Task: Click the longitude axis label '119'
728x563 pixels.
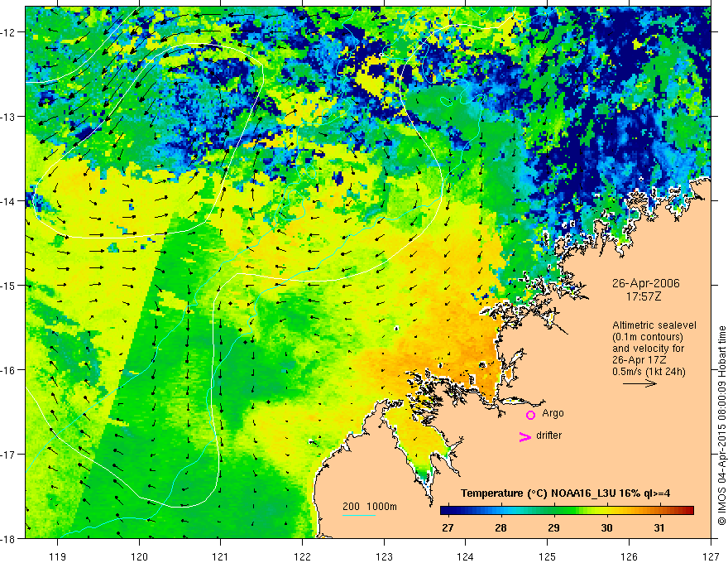Action: point(58,556)
